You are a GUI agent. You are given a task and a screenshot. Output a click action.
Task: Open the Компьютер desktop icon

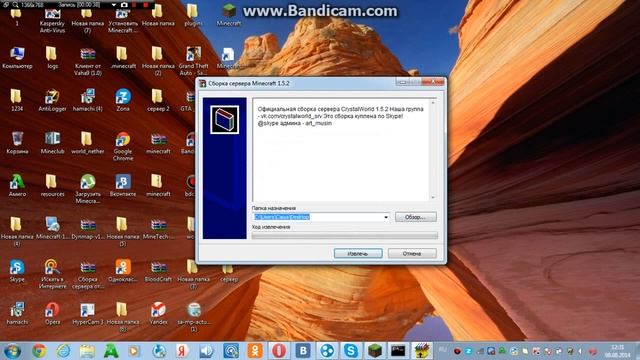point(17,57)
